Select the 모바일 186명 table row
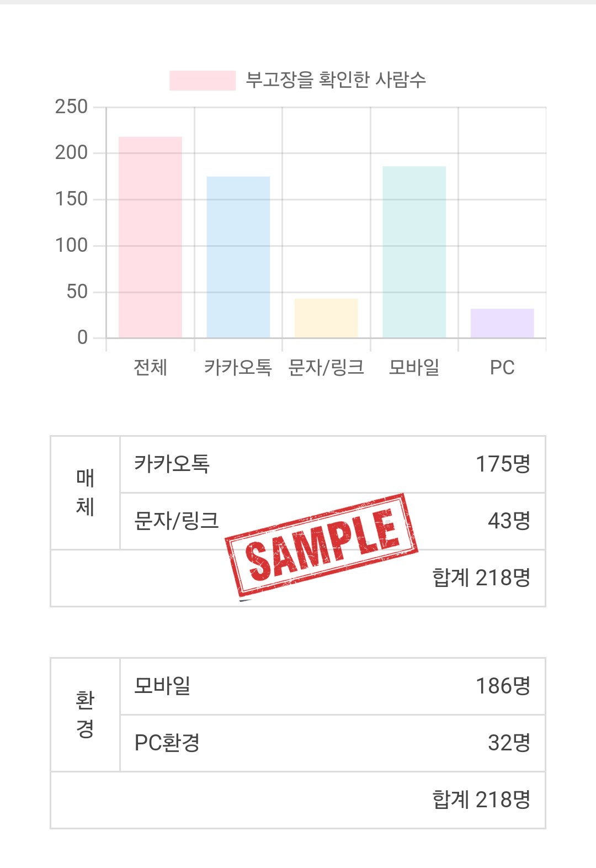Screen dimensions: 596x868 332,686
